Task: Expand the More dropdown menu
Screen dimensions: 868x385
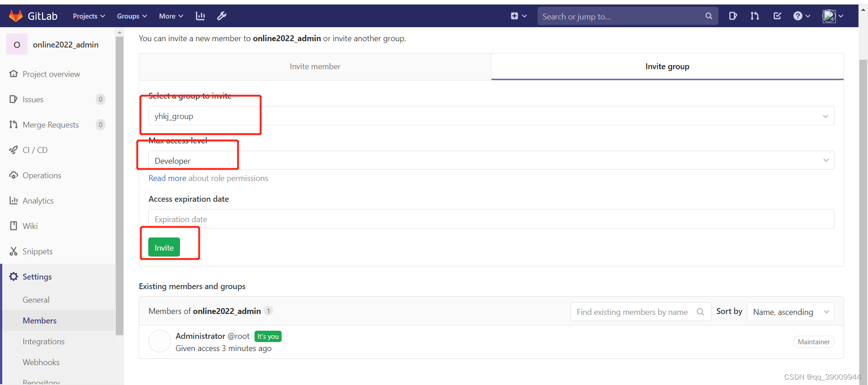Action: click(171, 16)
